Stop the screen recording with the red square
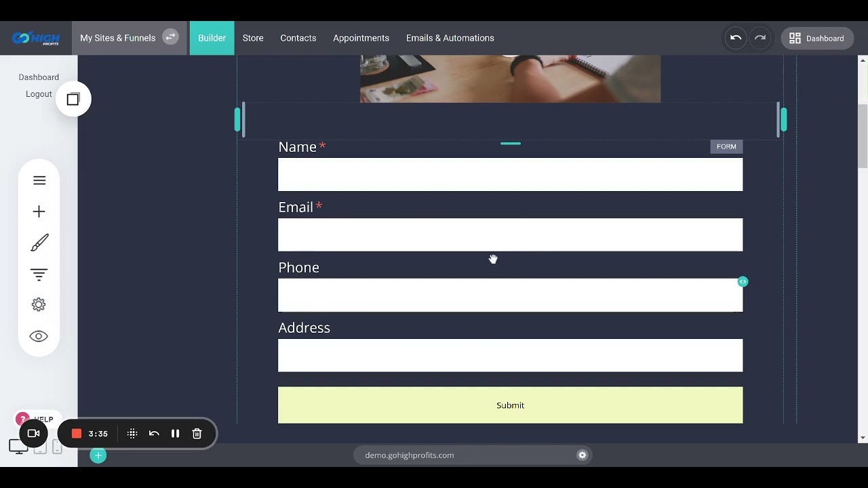Viewport: 868px width, 488px height. click(77, 434)
